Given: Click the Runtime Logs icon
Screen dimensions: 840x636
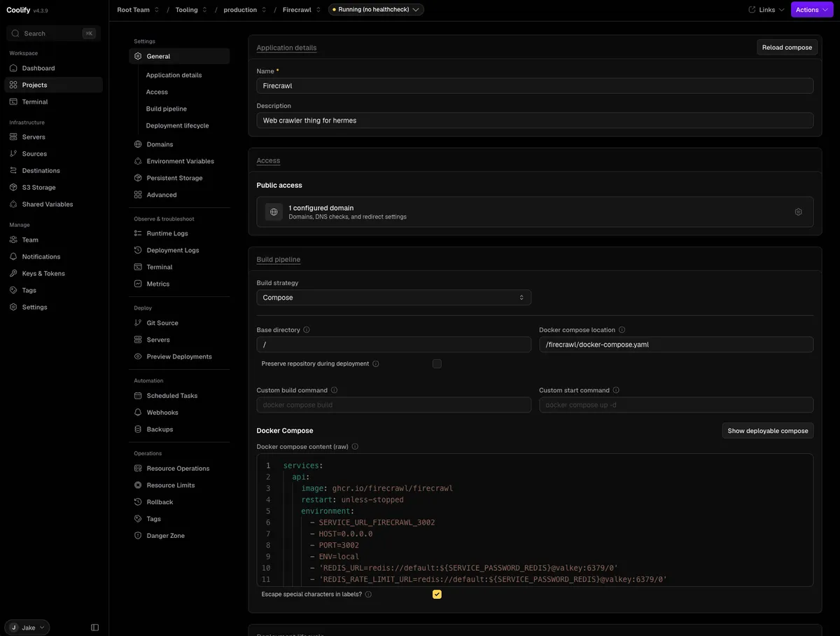Looking at the screenshot, I should pyautogui.click(x=138, y=233).
